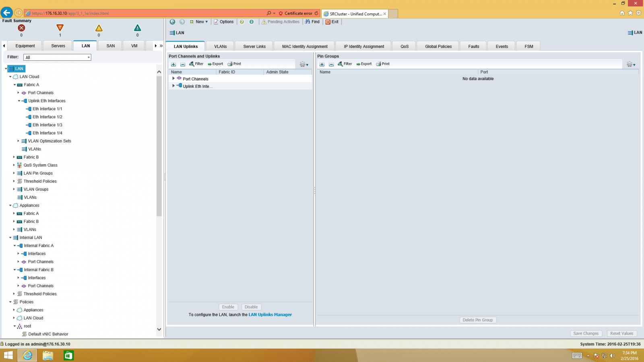Select Threshold Policies under LAN Cloud
The height and width of the screenshot is (362, 644).
pyautogui.click(x=40, y=181)
